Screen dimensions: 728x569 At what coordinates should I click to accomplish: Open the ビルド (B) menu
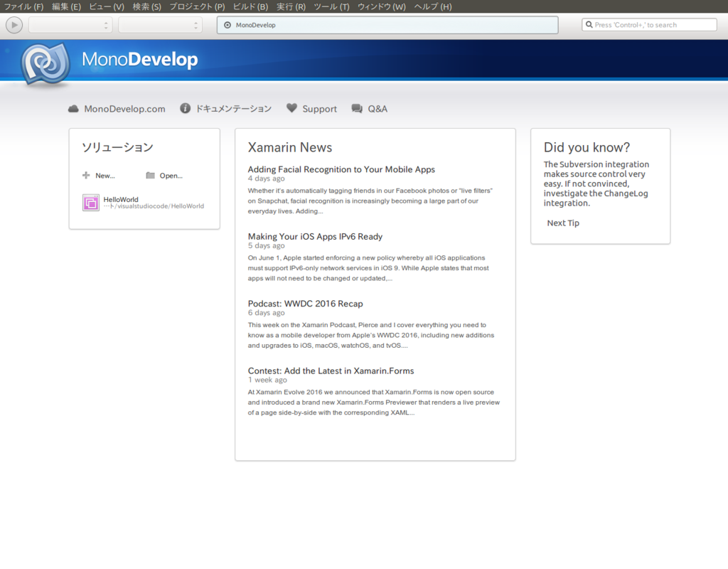(x=250, y=6)
